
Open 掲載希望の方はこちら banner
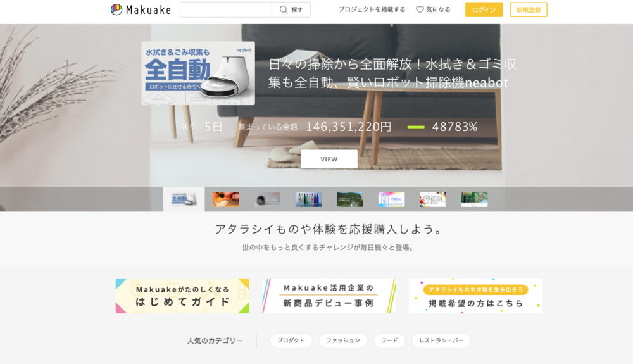475,296
